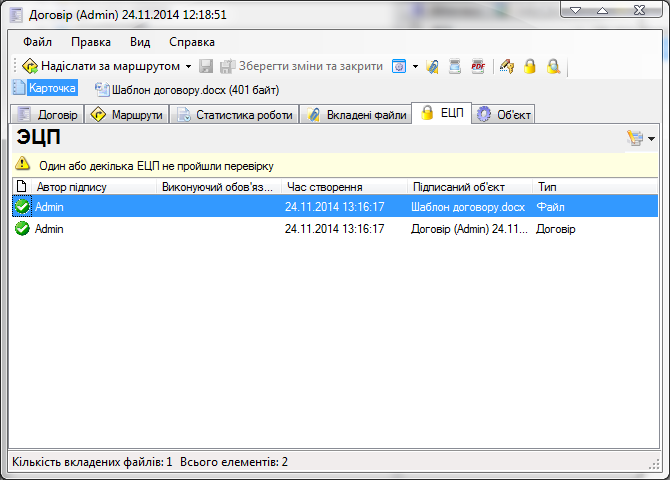Sort by Підписаний об'єкт column header

pyautogui.click(x=470, y=187)
